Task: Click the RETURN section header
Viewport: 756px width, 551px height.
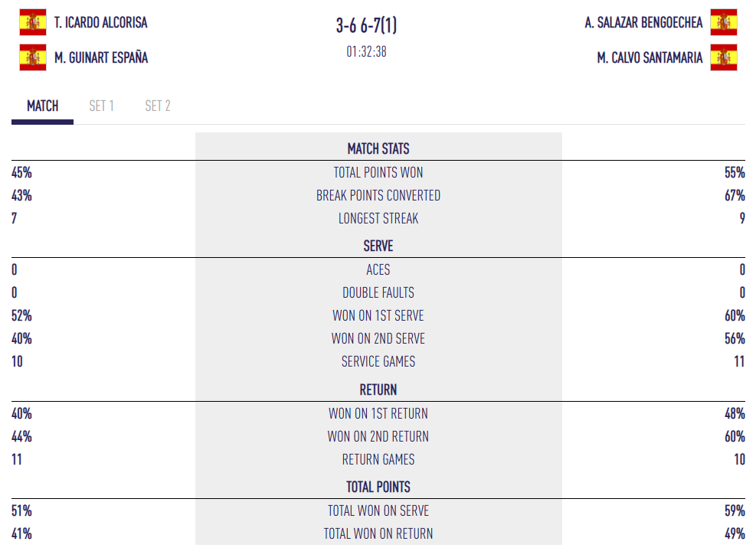Action: [378, 390]
